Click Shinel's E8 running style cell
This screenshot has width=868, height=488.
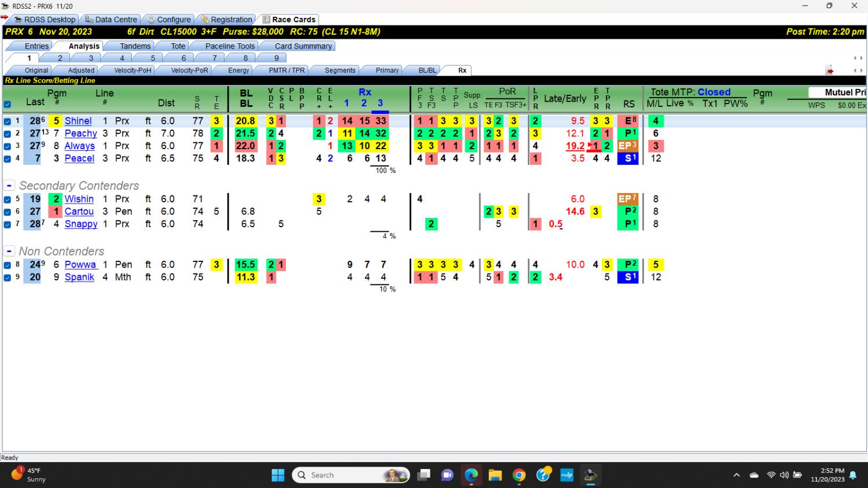click(627, 121)
